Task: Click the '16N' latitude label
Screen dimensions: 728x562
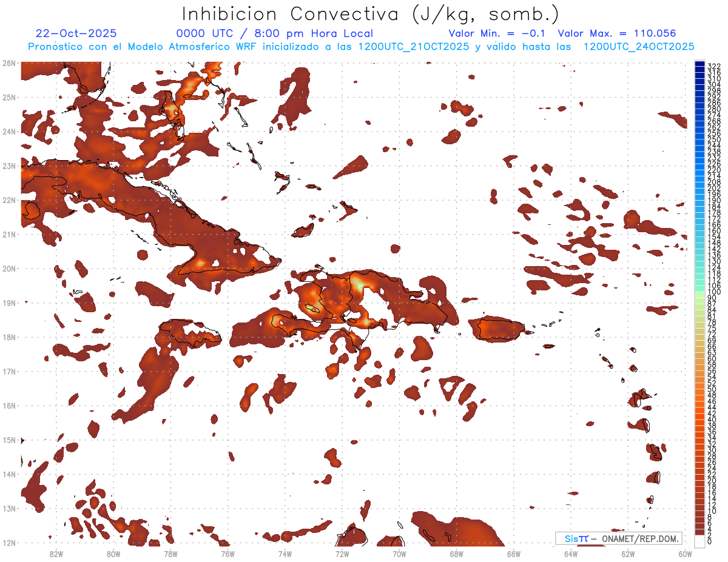Action: click(x=9, y=406)
